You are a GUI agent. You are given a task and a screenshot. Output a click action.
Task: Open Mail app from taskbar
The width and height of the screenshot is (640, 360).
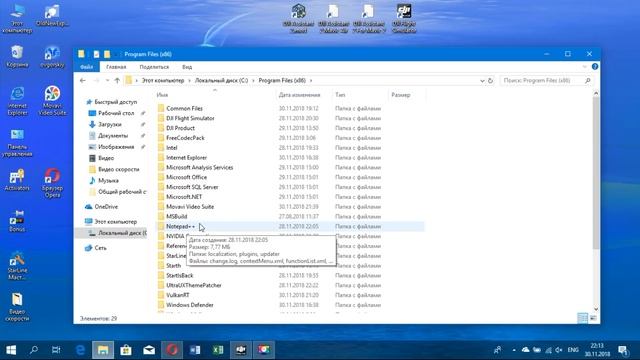coord(149,350)
